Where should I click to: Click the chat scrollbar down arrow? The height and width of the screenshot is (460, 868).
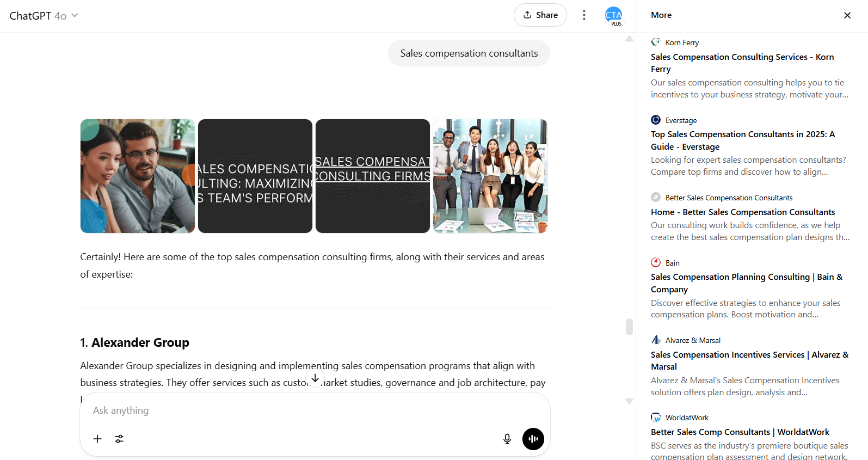629,401
